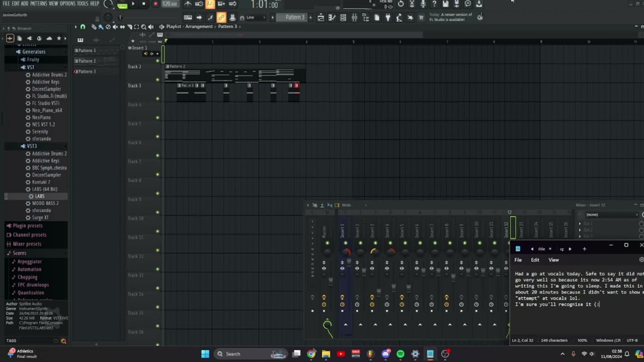Screen dimensions: 644x362
Task: Open the TOOLS menu
Action: point(83,4)
